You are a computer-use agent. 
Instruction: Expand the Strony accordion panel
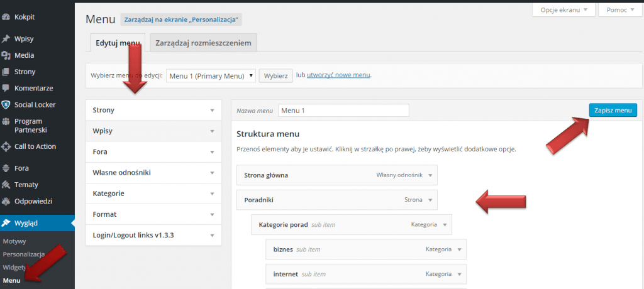pos(153,110)
